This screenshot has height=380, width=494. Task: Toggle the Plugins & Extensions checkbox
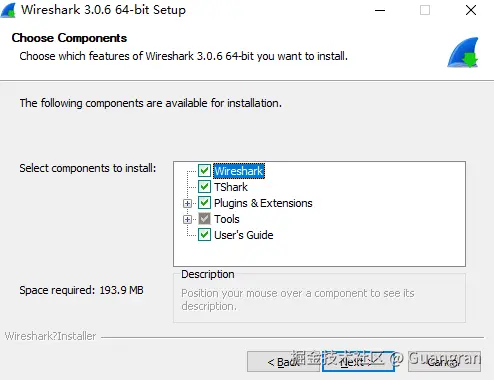pos(204,203)
